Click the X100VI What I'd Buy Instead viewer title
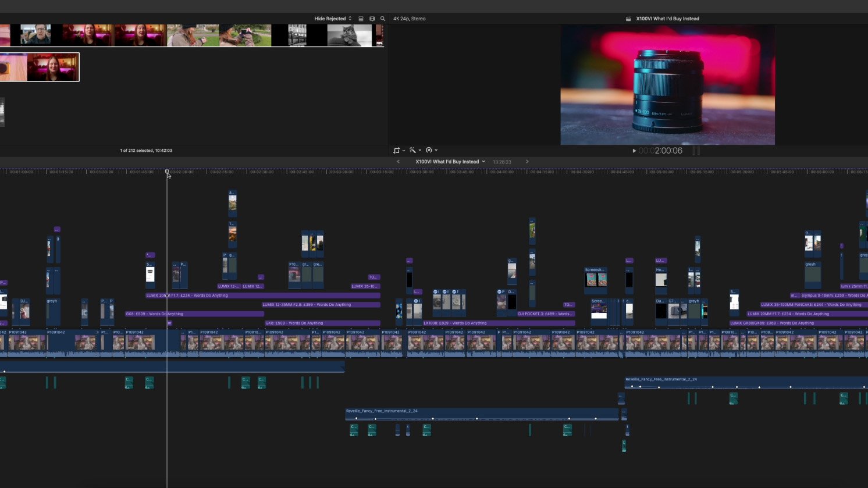Viewport: 868px width, 488px height. pos(667,19)
